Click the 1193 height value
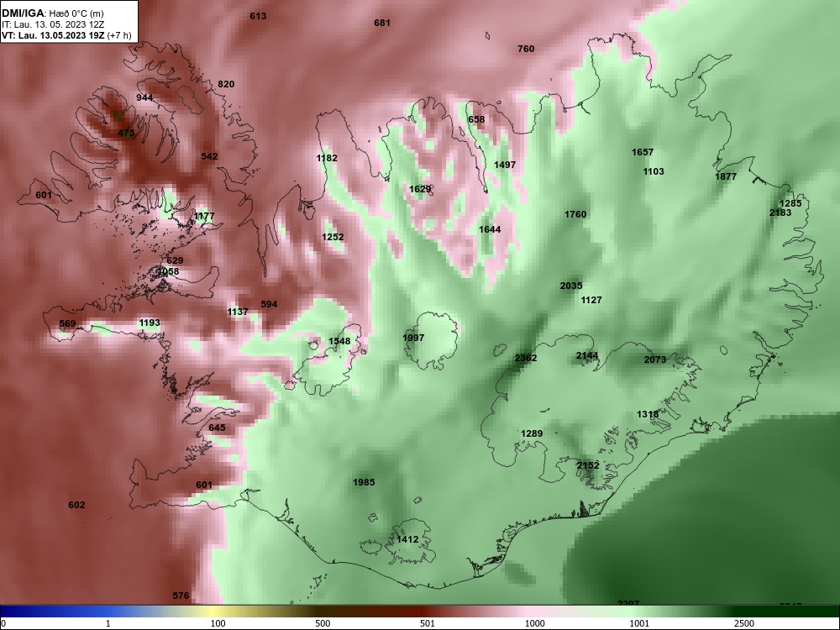 pos(150,323)
